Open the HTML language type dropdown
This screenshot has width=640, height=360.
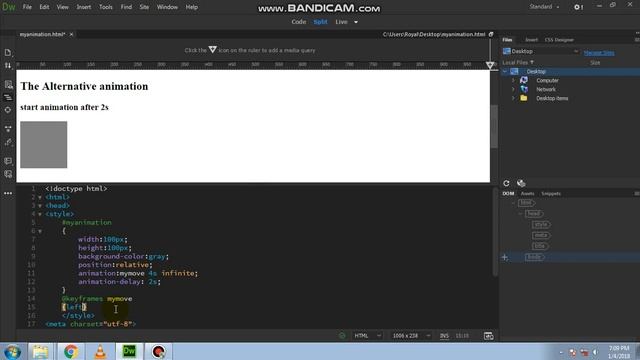tap(367, 336)
